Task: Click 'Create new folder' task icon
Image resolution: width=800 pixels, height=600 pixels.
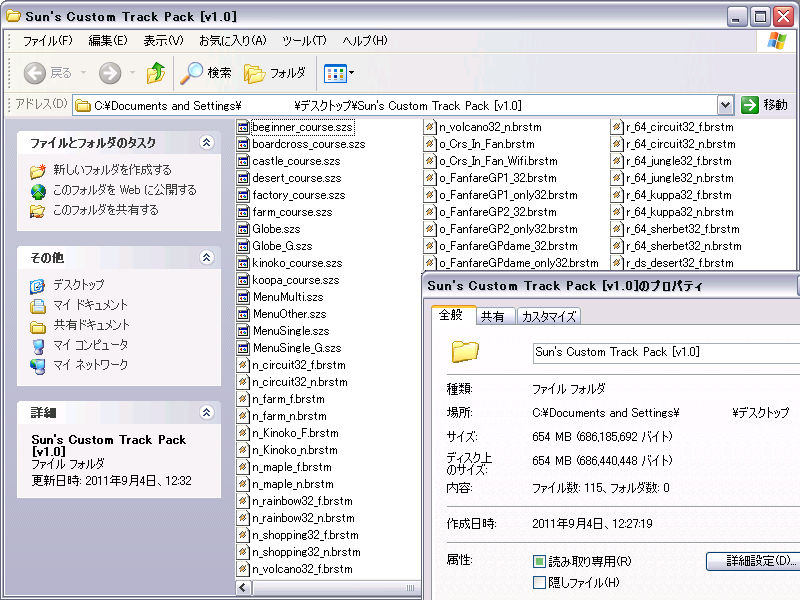Action: click(x=38, y=170)
